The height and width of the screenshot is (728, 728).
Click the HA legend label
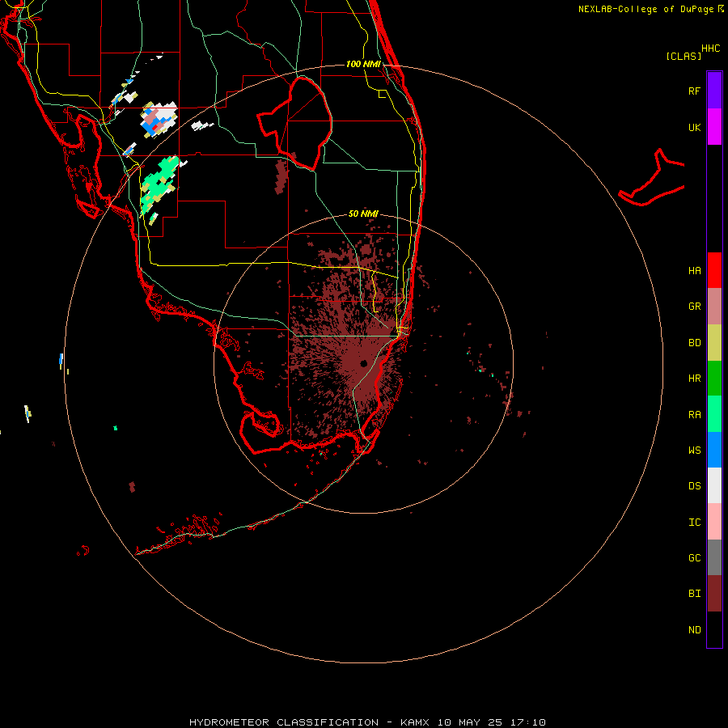tap(694, 271)
